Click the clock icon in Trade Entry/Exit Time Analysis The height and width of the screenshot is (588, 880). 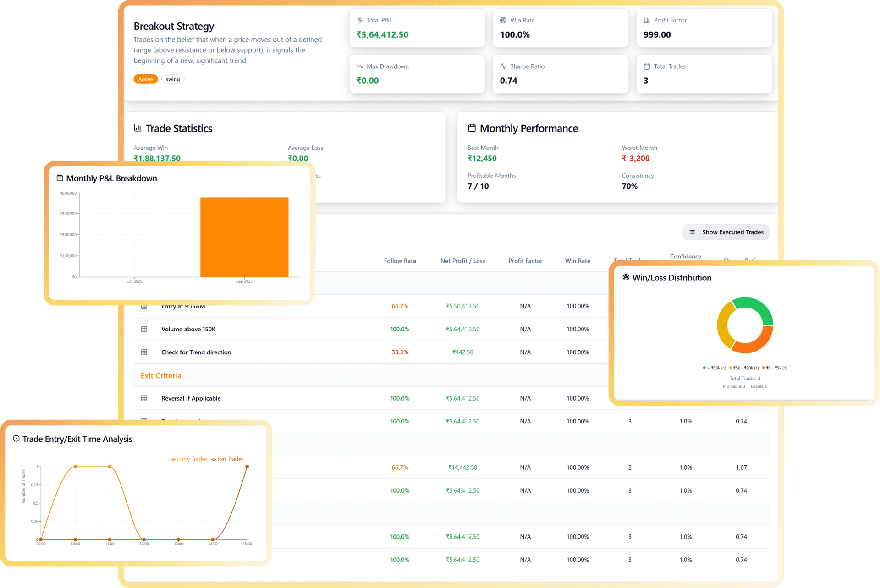tap(16, 439)
